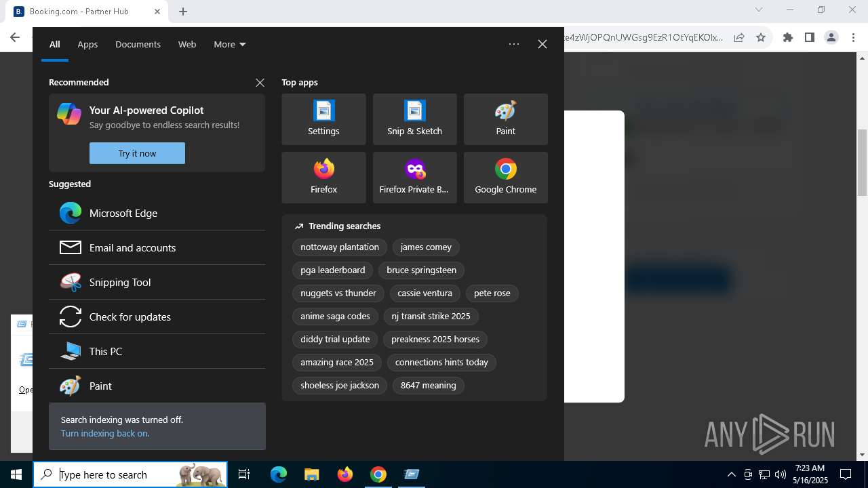Viewport: 868px width, 488px height.
Task: Switch to Apps search tab
Action: click(x=87, y=44)
